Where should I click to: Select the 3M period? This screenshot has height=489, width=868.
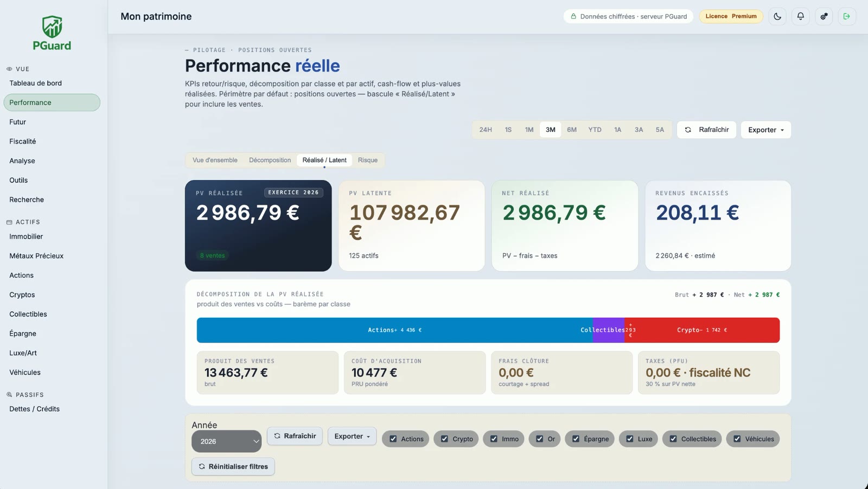click(551, 130)
